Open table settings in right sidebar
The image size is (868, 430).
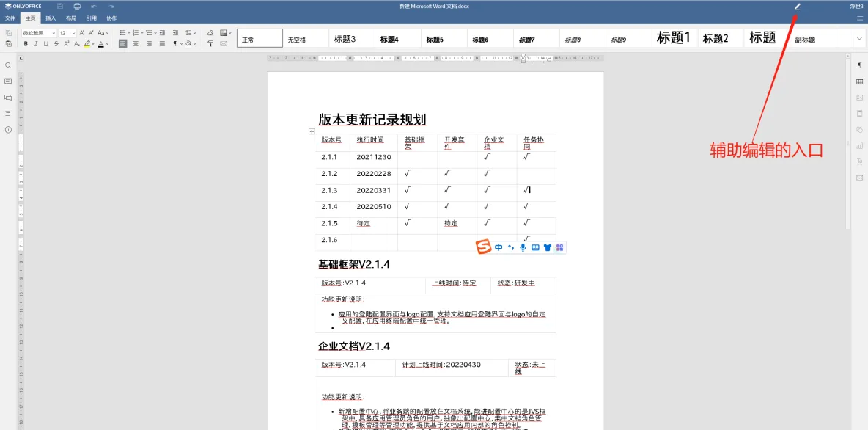(860, 81)
